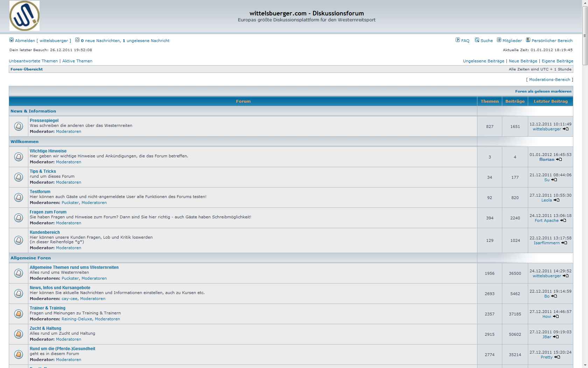Show Aktive Themen
588x368 pixels.
click(x=77, y=61)
